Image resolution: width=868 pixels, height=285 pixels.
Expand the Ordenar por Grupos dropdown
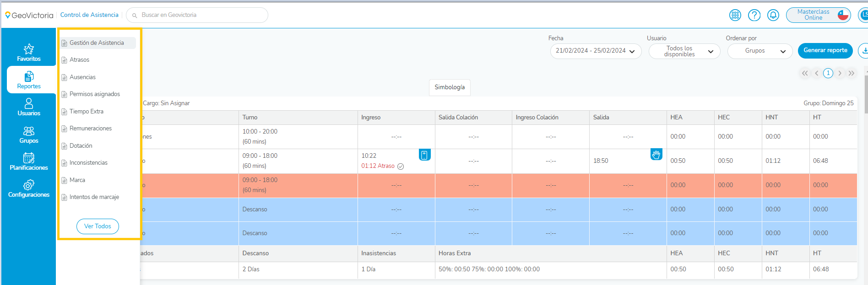(x=759, y=51)
